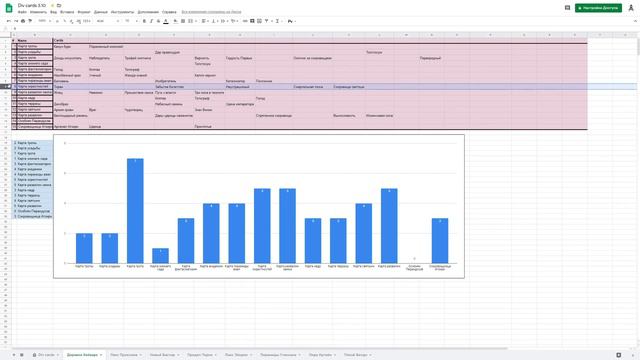640x360 pixels.
Task: Open the comment history icon
Action: pos(567,8)
